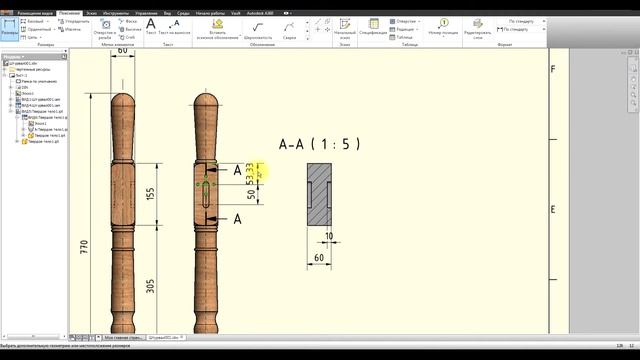The height and width of the screenshot is (360, 640).
Task: Click the Таблица general table tool
Action: click(400, 37)
